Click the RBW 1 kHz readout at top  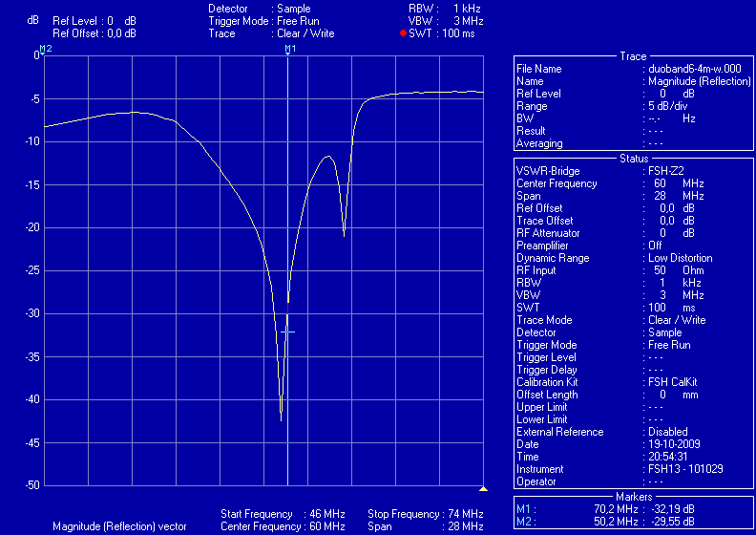coord(446,8)
